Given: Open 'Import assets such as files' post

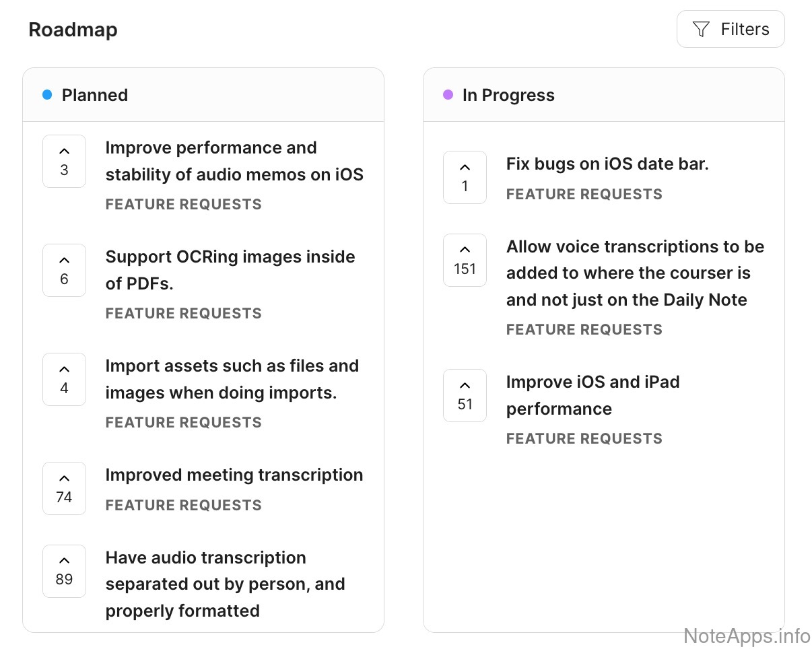Looking at the screenshot, I should tap(232, 379).
